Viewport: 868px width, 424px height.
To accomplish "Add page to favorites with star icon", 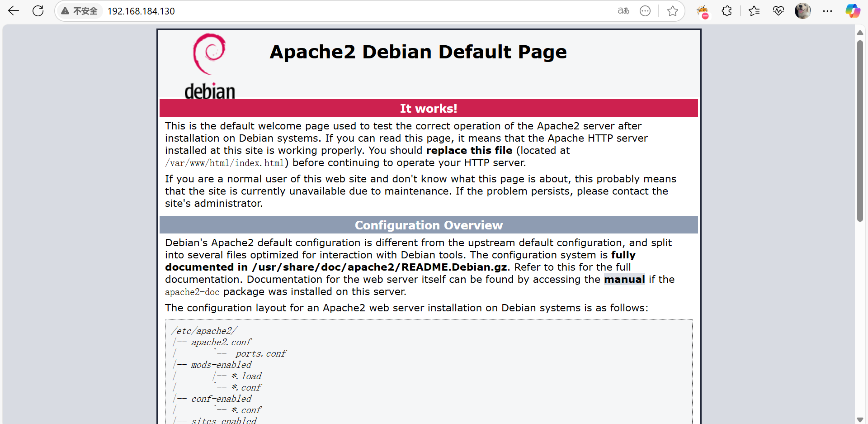I will 673,11.
